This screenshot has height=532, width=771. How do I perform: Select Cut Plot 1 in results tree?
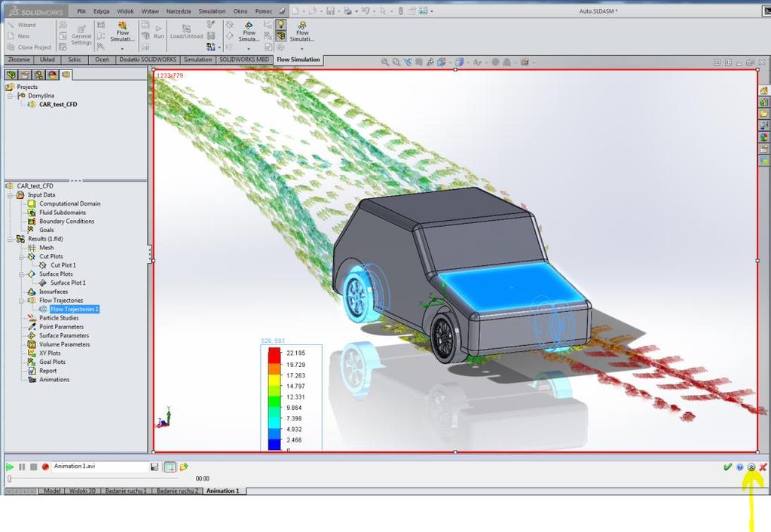pyautogui.click(x=63, y=265)
